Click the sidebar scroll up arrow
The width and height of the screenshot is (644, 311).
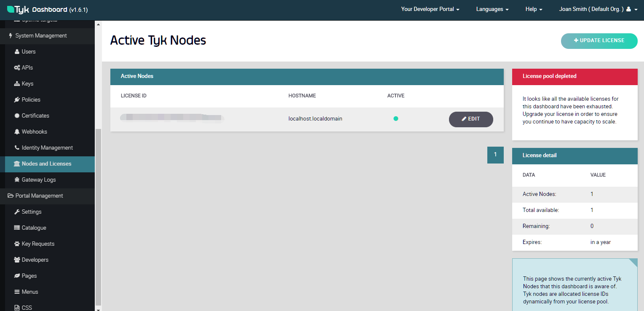tap(99, 24)
